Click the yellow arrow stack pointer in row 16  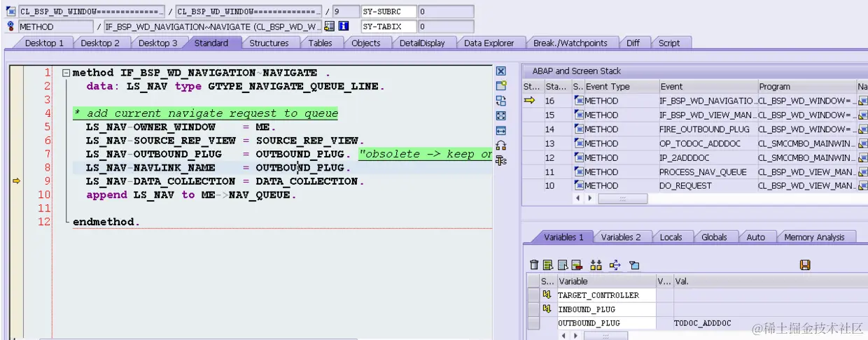click(530, 101)
